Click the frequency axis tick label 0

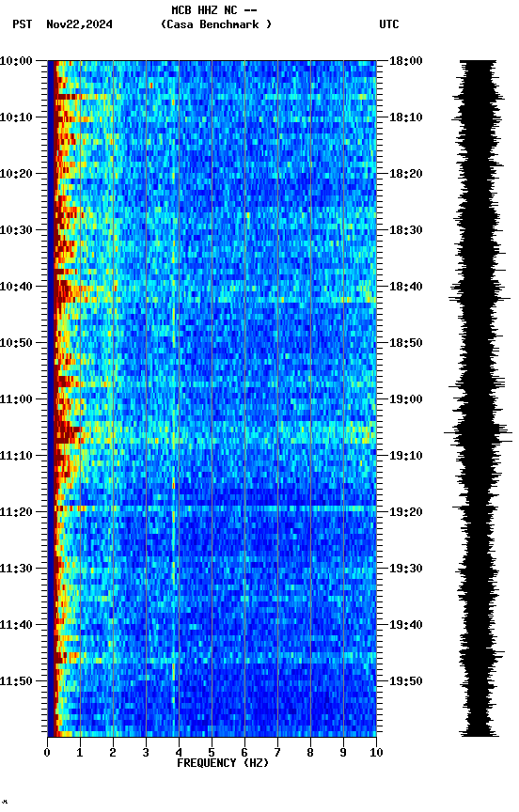47,753
